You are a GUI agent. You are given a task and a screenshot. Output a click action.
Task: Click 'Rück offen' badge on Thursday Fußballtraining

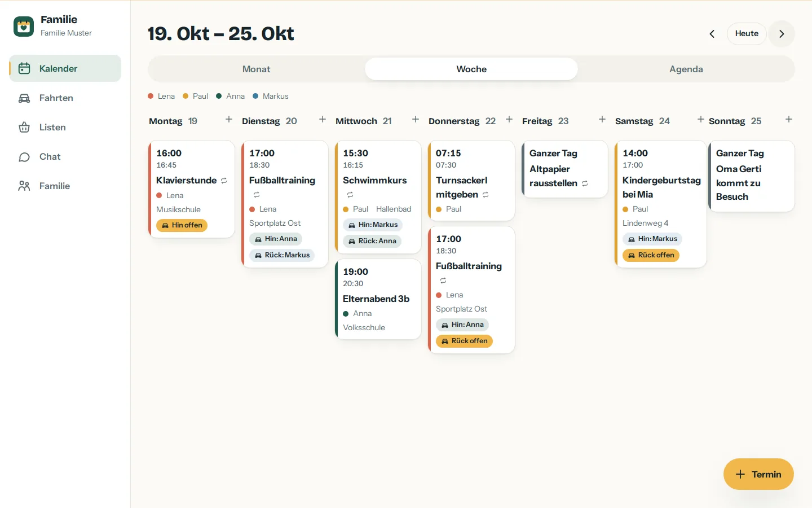pyautogui.click(x=465, y=341)
